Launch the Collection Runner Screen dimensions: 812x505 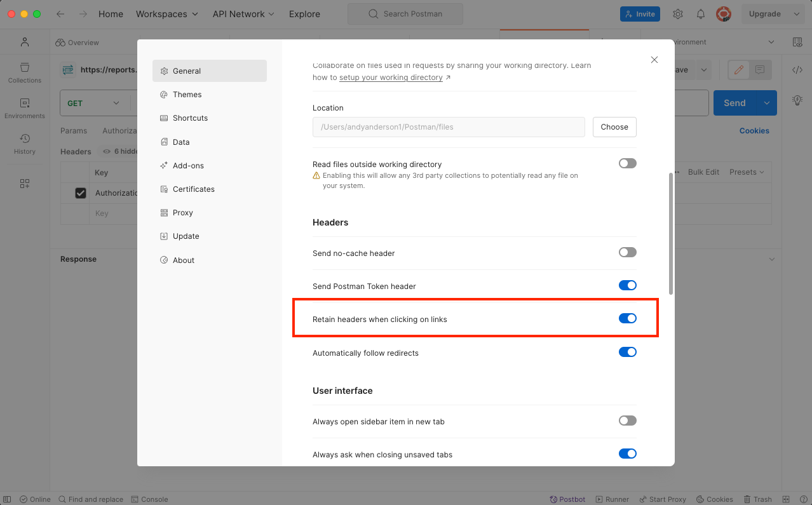(612, 499)
